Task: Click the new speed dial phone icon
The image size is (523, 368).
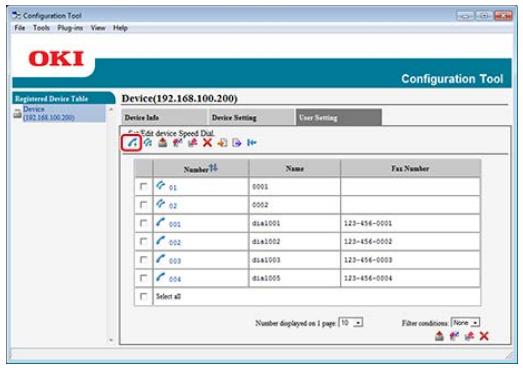Action: pos(132,143)
